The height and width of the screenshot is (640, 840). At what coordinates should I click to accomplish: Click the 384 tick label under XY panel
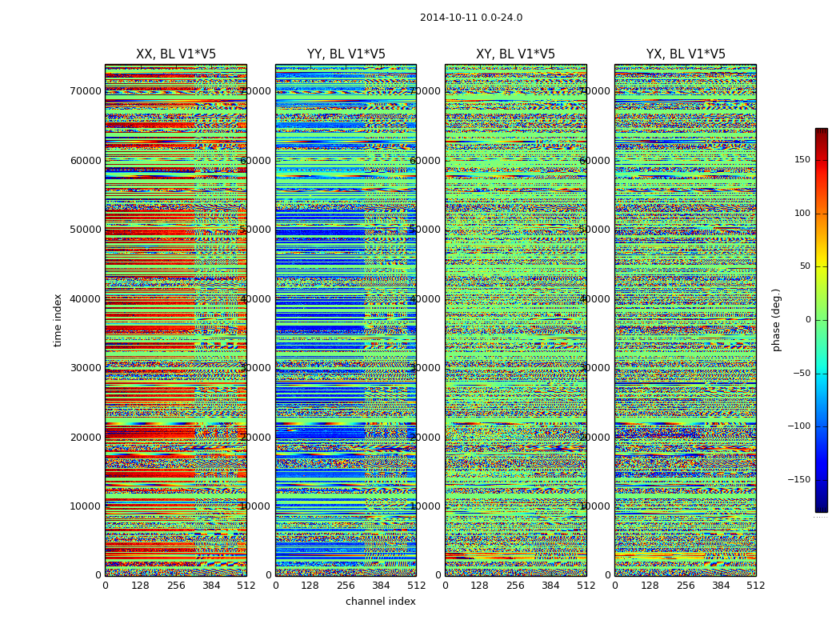[551, 586]
